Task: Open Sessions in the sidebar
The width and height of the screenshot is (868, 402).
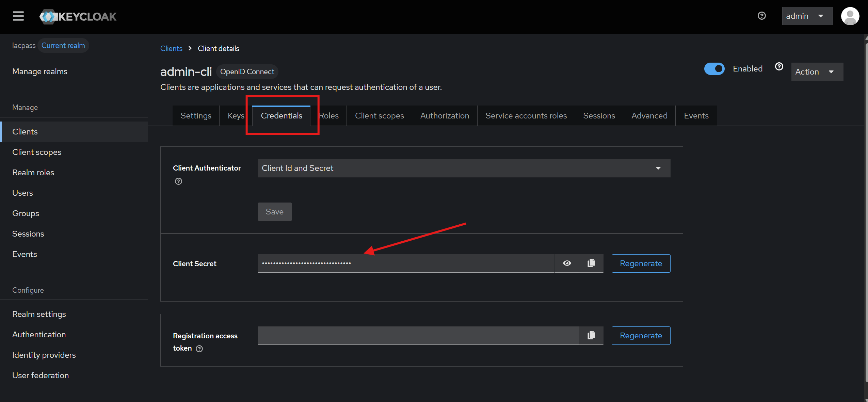Action: (74, 234)
